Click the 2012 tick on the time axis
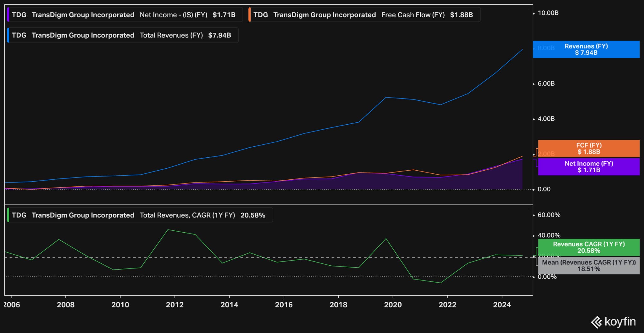Image resolution: width=644 pixels, height=333 pixels. [175, 305]
